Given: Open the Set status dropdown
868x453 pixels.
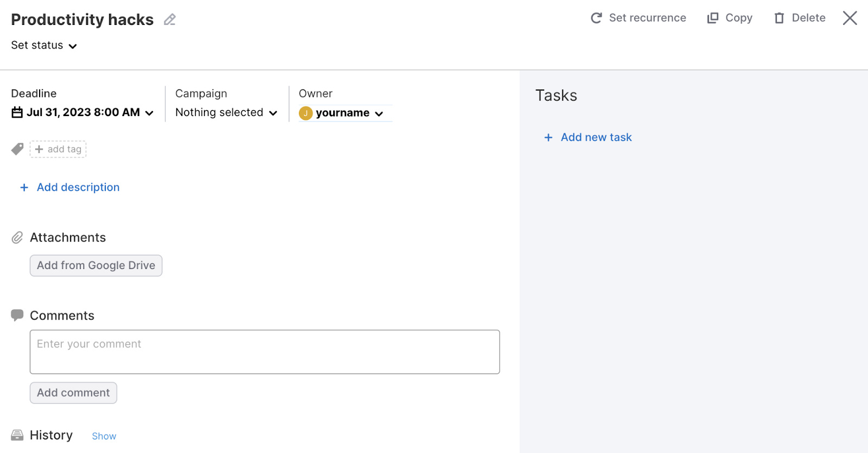Looking at the screenshot, I should point(44,46).
